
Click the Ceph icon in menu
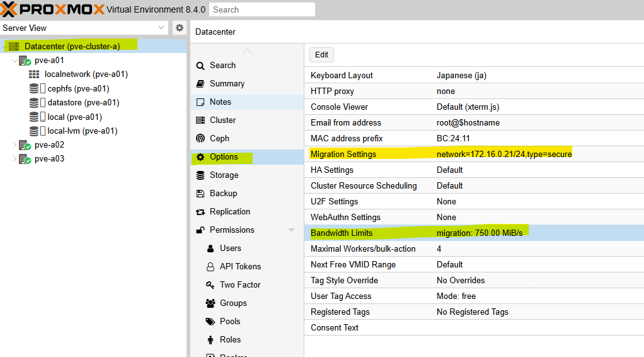[200, 139]
